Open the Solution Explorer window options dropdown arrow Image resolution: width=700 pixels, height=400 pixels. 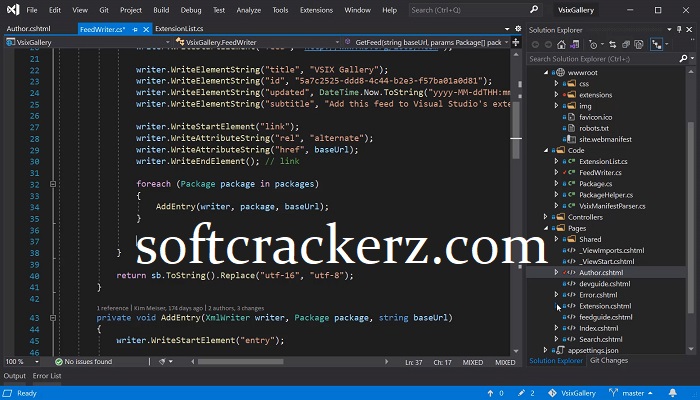(669, 29)
